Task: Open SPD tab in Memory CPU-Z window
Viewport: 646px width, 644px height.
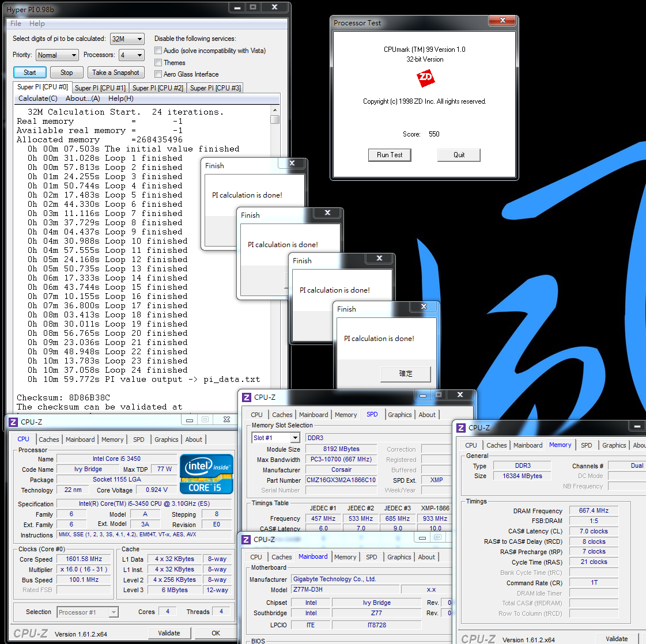Action: pos(586,445)
